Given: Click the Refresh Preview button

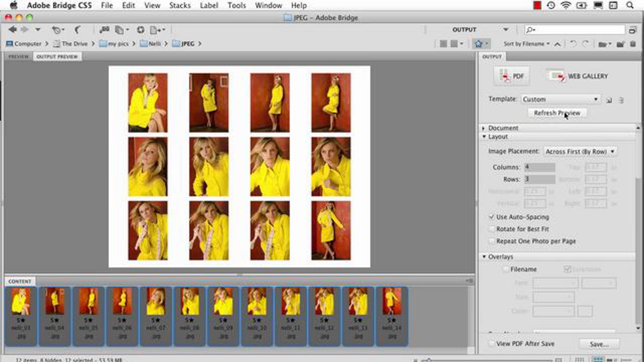Looking at the screenshot, I should (557, 113).
